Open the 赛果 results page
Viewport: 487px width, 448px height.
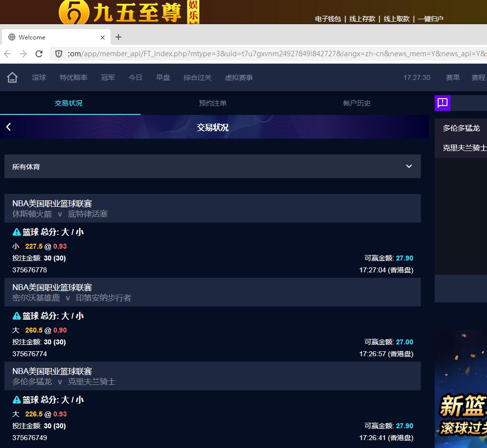[452, 77]
